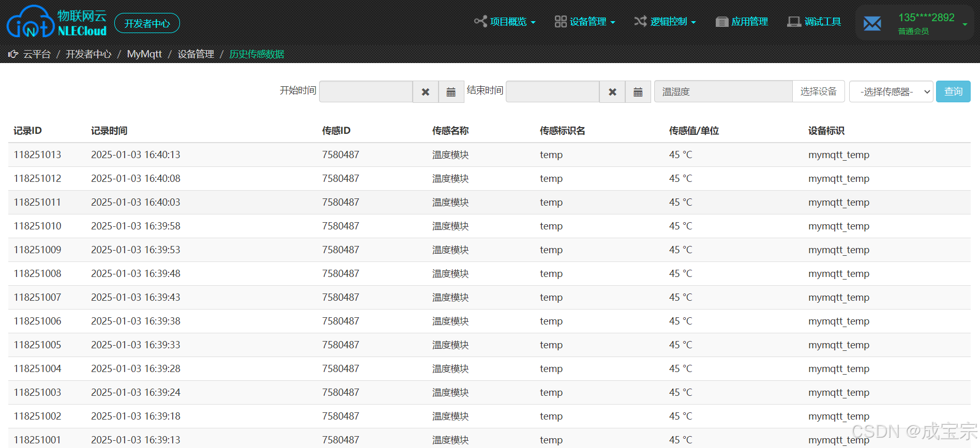Click the 查询 search button
Screen dimensions: 980x448
953,91
